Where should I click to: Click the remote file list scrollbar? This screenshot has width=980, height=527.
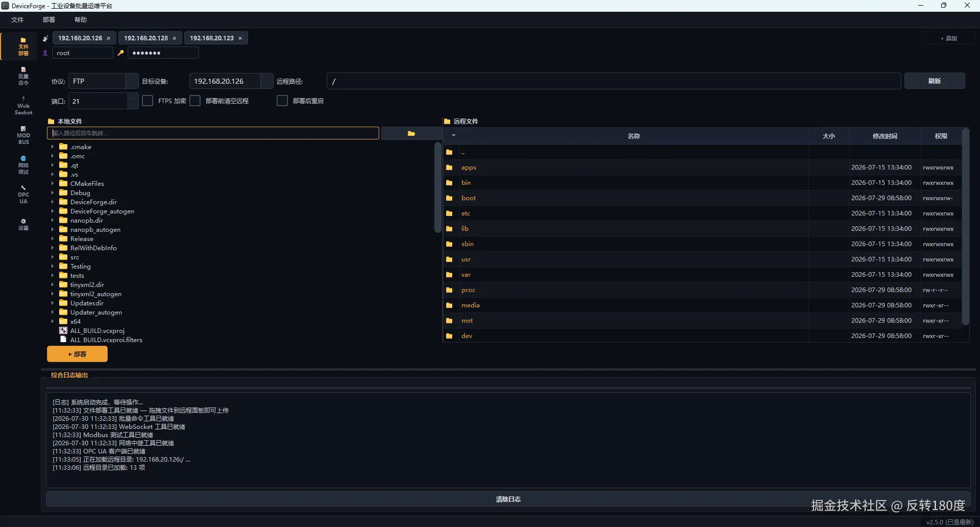(965, 226)
